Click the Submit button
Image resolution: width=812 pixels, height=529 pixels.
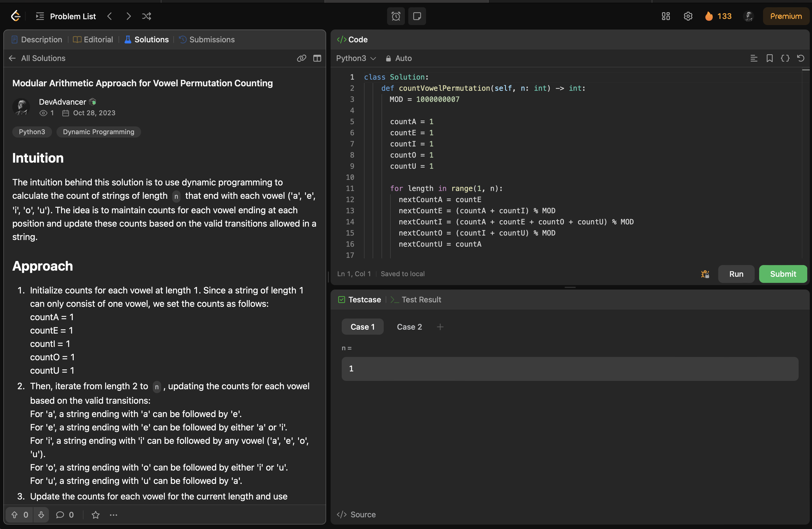783,274
